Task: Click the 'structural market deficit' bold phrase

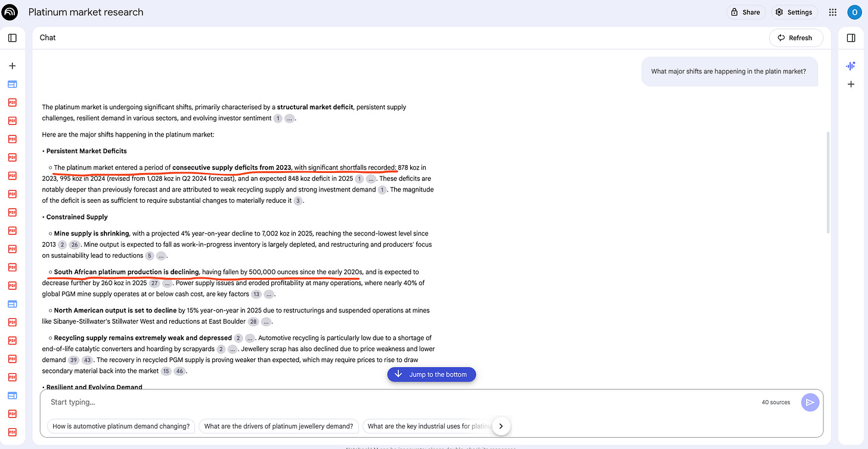Action: (315, 107)
